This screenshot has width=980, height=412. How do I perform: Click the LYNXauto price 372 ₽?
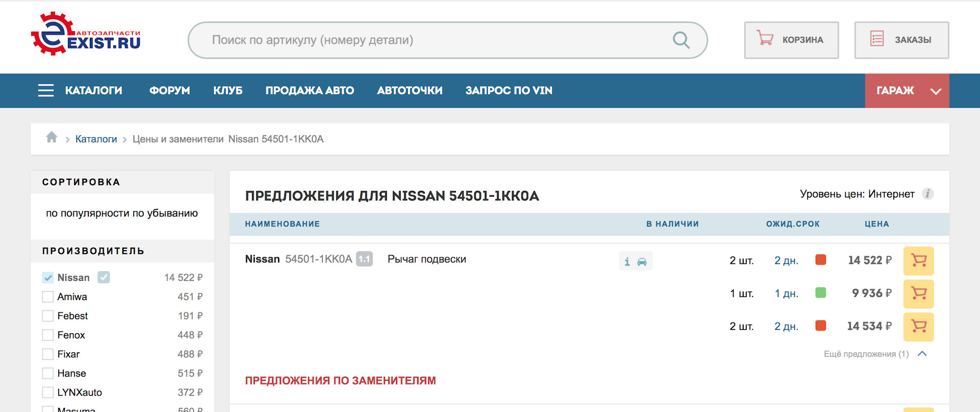(190, 393)
